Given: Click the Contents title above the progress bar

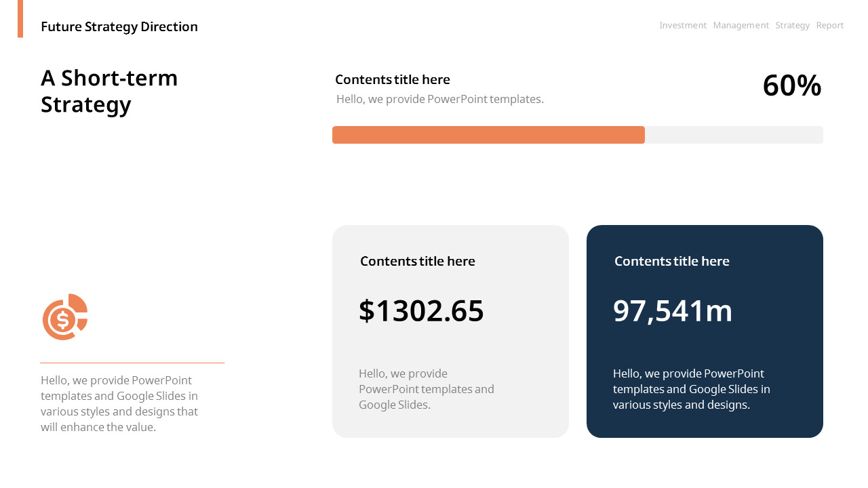Looking at the screenshot, I should 393,79.
